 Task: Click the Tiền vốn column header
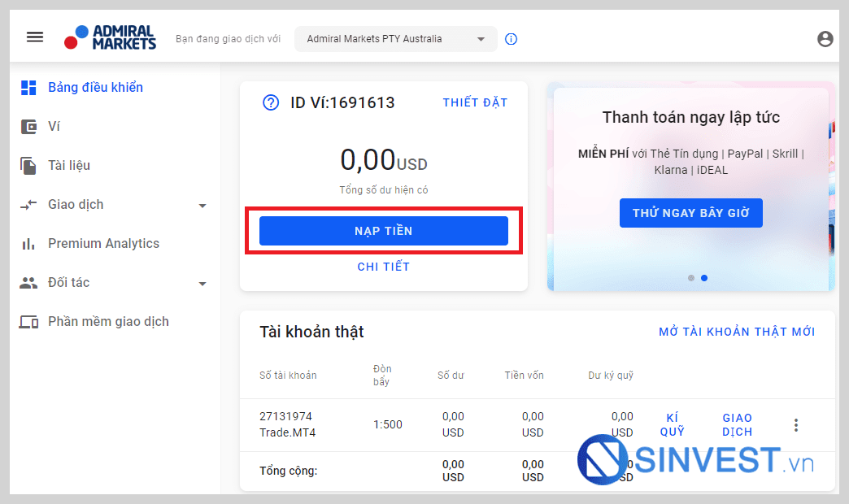525,376
